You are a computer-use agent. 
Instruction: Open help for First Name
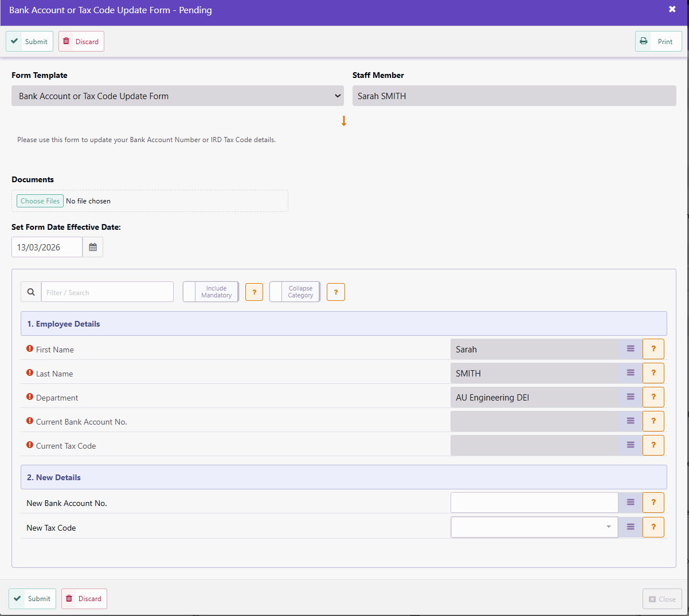tap(653, 349)
